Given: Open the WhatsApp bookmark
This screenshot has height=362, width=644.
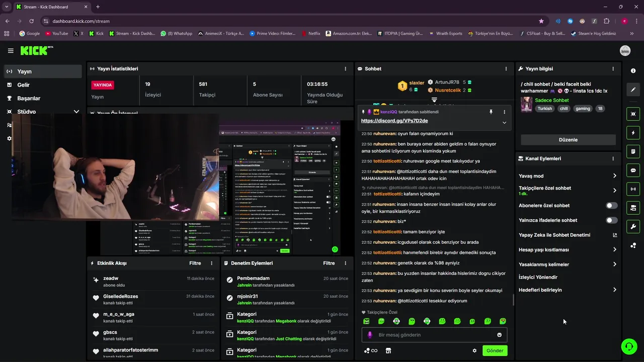Looking at the screenshot, I should (177, 34).
